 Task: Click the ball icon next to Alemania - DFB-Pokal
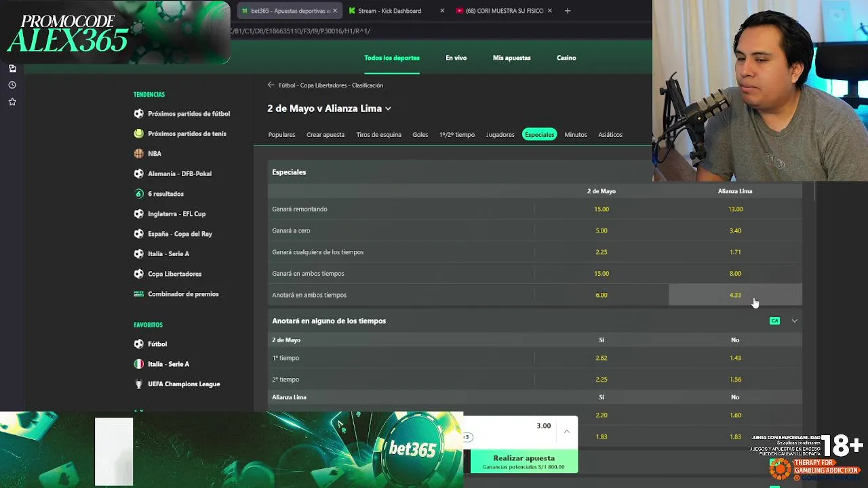click(x=138, y=174)
